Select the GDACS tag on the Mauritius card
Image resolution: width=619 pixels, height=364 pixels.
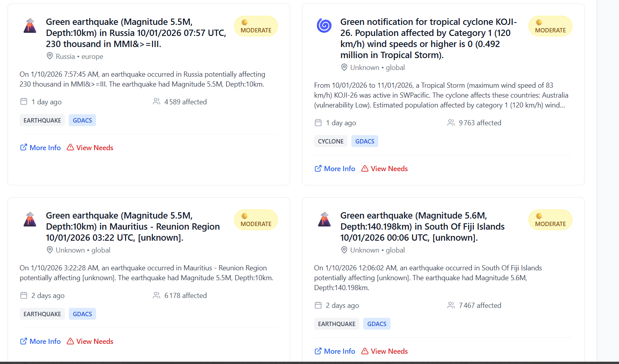[x=82, y=314]
